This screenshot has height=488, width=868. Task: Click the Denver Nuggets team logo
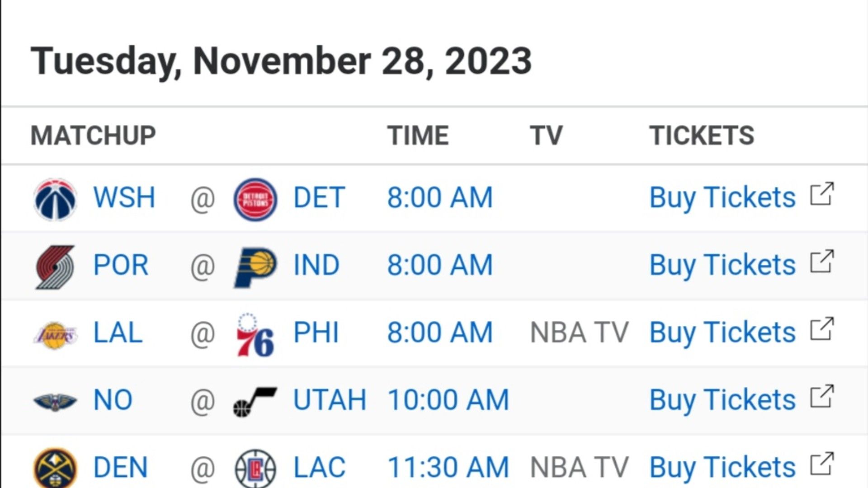coord(55,468)
